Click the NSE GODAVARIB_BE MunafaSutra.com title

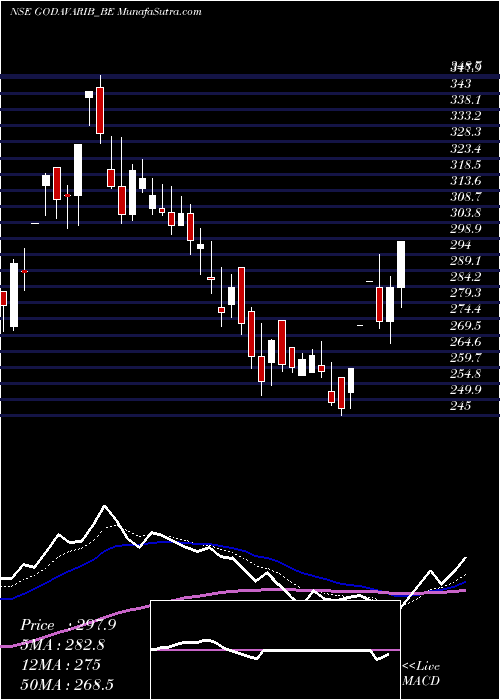coord(105,12)
